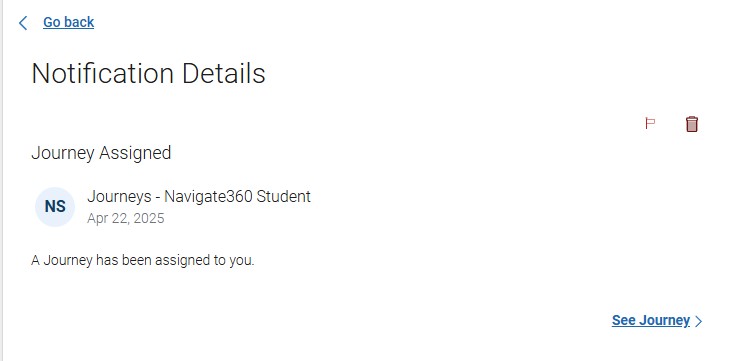Select the Notification Details page heading
Viewport: 733px width, 361px height.
click(148, 73)
